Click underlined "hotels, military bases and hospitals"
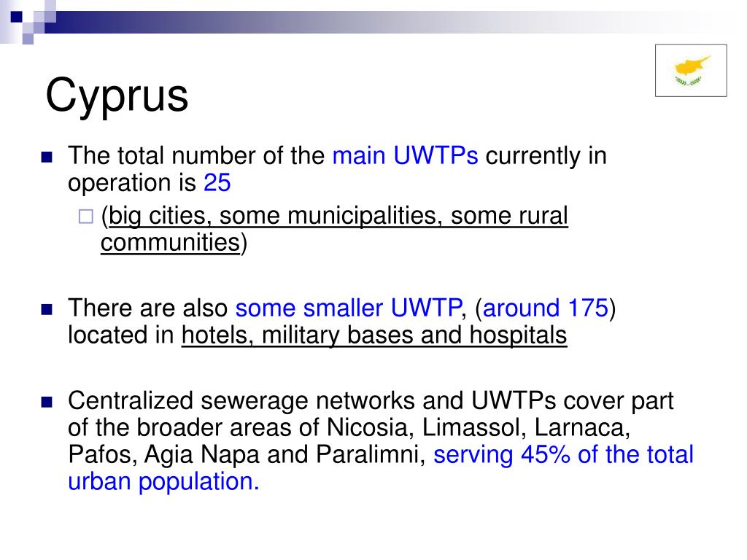Viewport: 747px width, 560px height. pyautogui.click(x=374, y=335)
